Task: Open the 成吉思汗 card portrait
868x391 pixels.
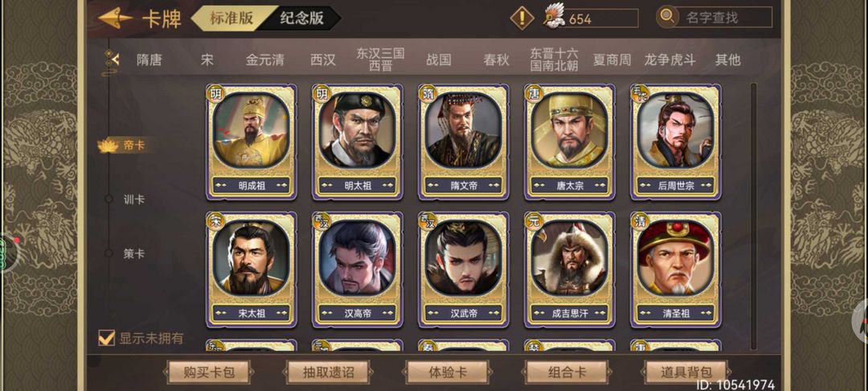Action: tap(570, 257)
